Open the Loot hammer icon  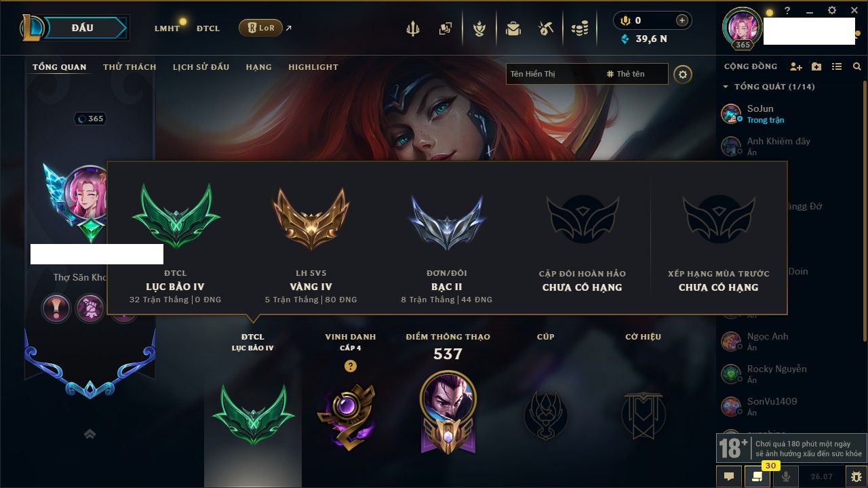pyautogui.click(x=546, y=28)
